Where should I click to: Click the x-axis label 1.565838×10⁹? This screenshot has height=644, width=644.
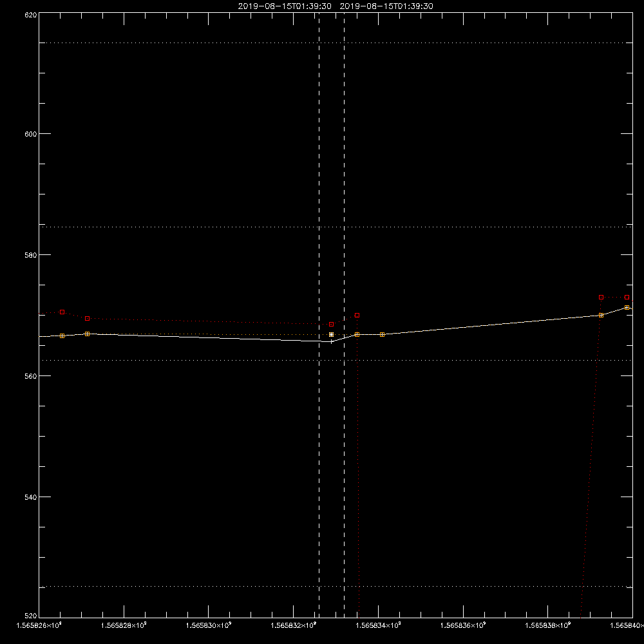click(548, 625)
